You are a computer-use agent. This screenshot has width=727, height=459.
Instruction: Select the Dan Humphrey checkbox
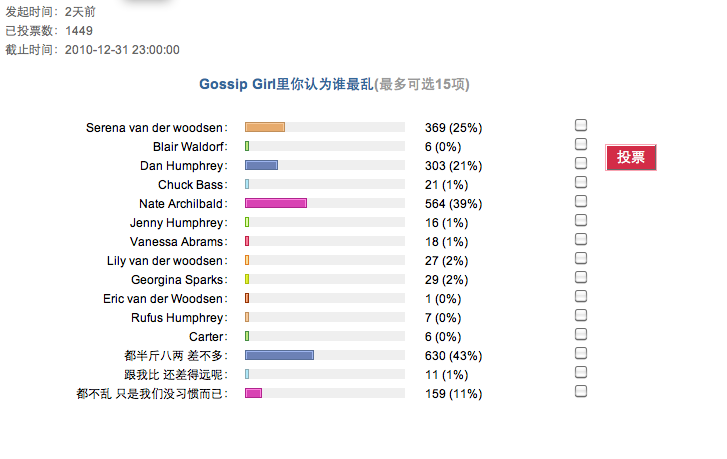point(580,163)
